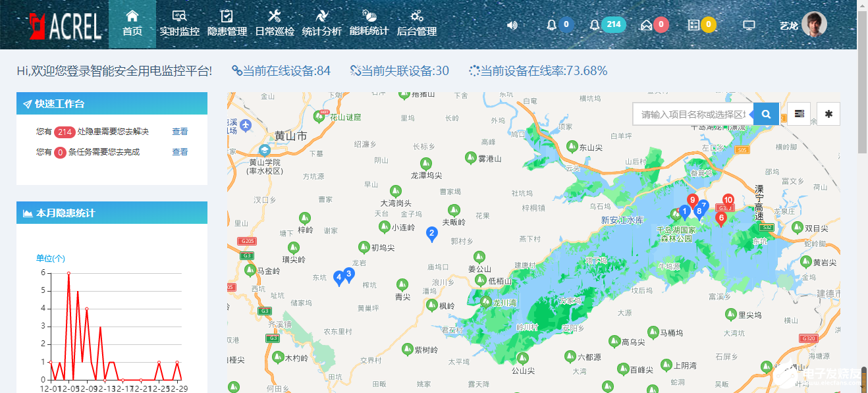Click the monitor display icon

click(749, 25)
